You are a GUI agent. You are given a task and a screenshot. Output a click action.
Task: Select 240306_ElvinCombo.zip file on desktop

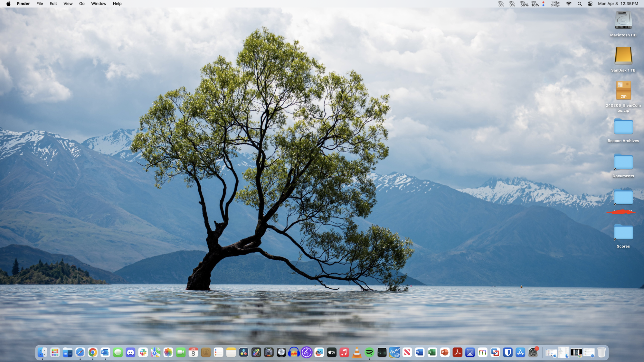pos(623,91)
